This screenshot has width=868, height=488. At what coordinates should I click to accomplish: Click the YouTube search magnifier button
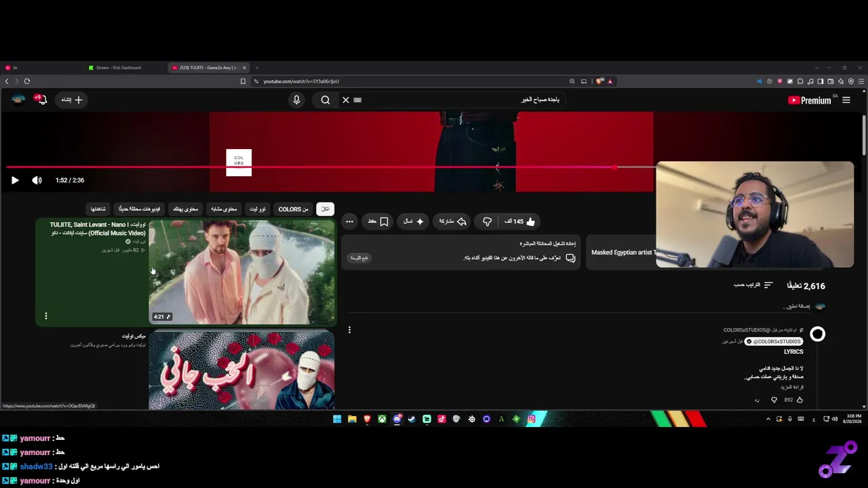point(325,100)
